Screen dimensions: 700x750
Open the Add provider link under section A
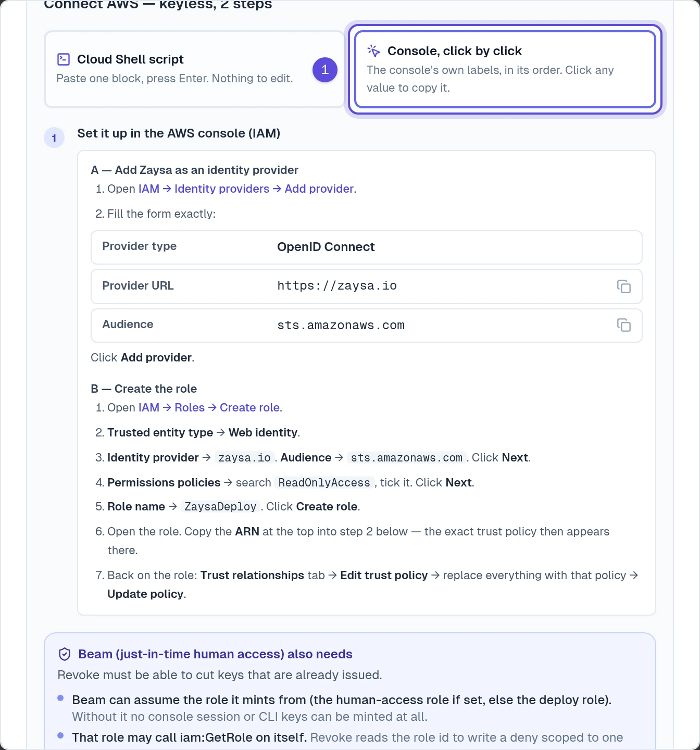tap(319, 189)
